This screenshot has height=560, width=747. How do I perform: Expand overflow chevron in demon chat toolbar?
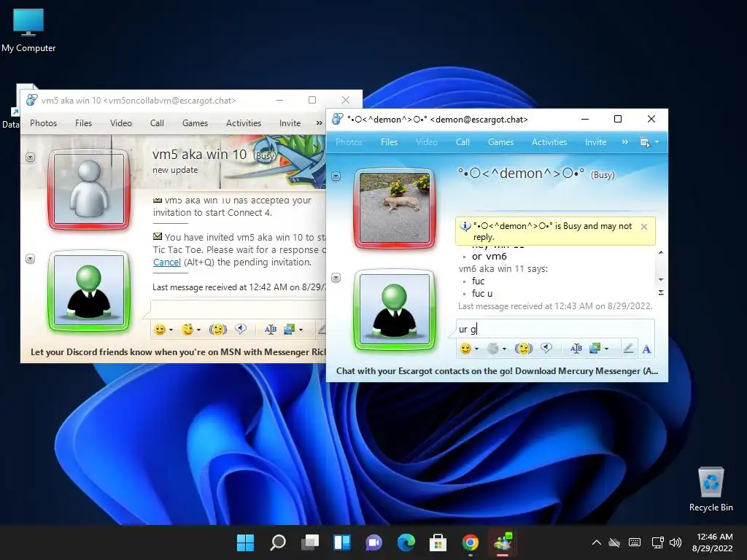[624, 142]
